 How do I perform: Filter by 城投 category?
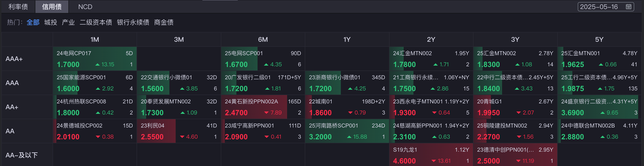[x=51, y=22]
